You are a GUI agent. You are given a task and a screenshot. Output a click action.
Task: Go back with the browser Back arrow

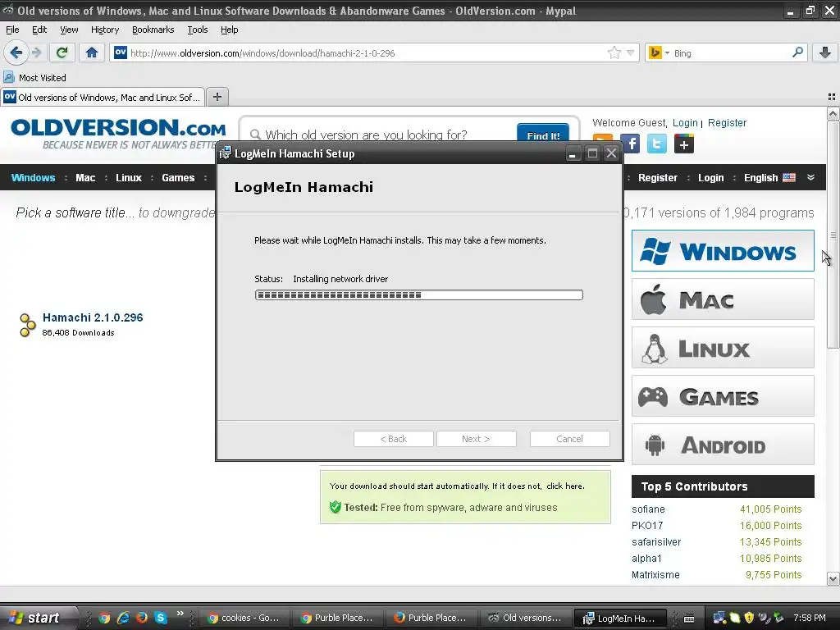tap(16, 52)
